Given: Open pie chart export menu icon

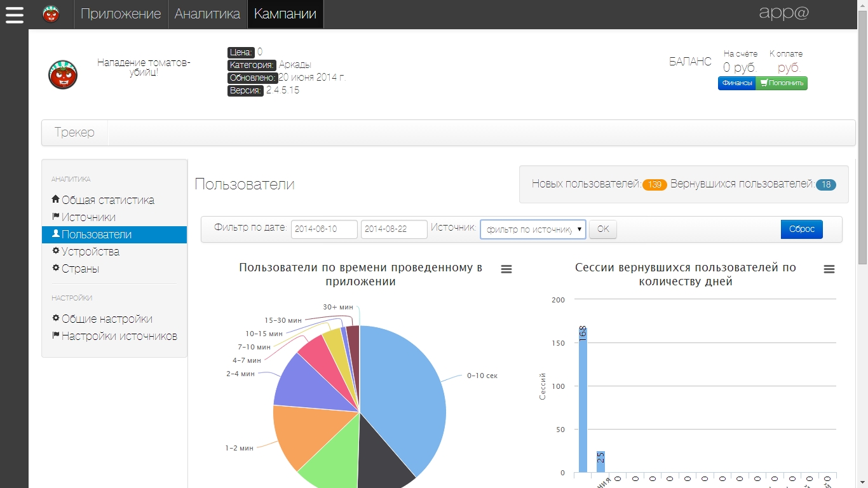Looking at the screenshot, I should [506, 269].
